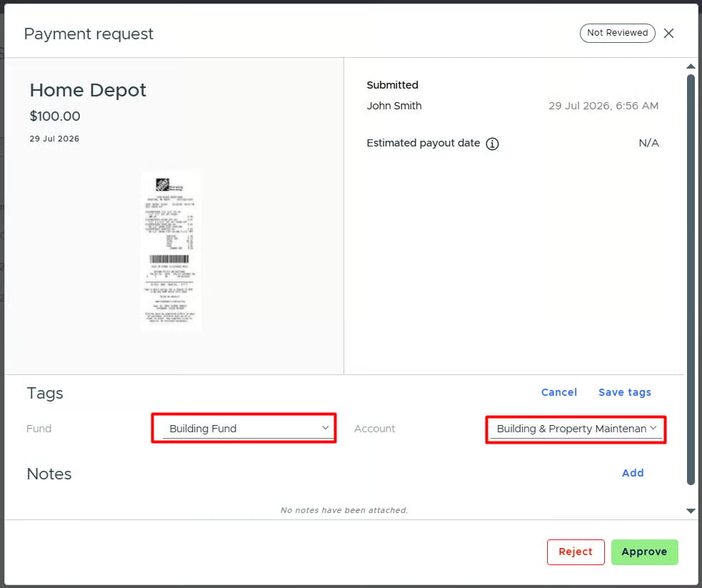The image size is (702, 588).
Task: Click the vertical scrollbar thumb
Action: [x=691, y=279]
